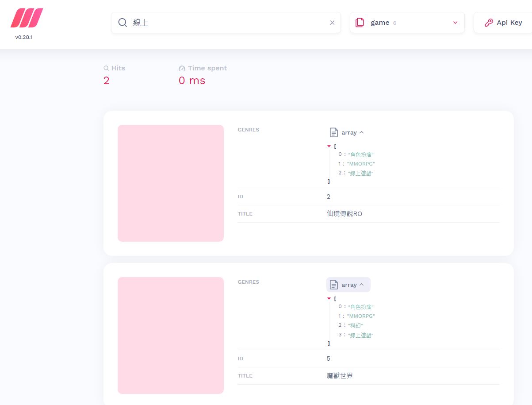Click the Hits magnifier icon
The width and height of the screenshot is (532, 405).
106,68
